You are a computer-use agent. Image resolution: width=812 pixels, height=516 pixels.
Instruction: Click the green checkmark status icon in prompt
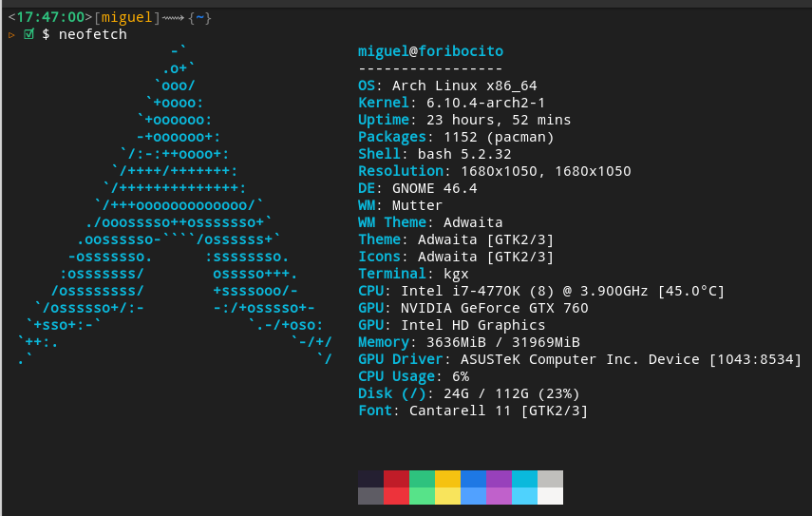29,35
